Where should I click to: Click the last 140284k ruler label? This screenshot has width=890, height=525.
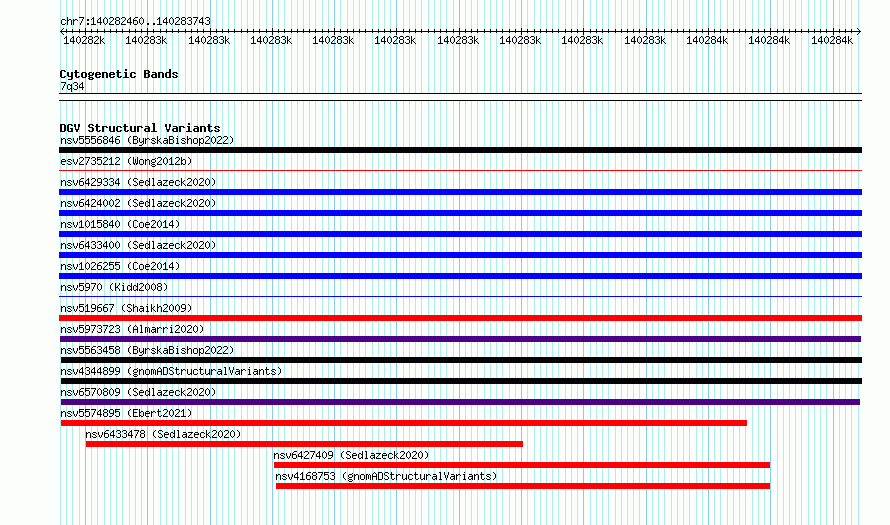[x=832, y=40]
